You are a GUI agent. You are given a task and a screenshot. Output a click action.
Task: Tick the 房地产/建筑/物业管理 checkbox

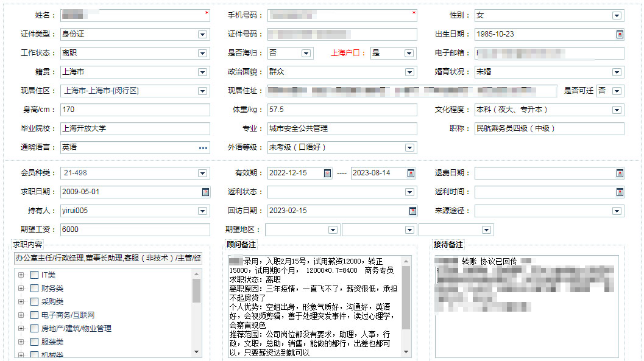pos(35,328)
